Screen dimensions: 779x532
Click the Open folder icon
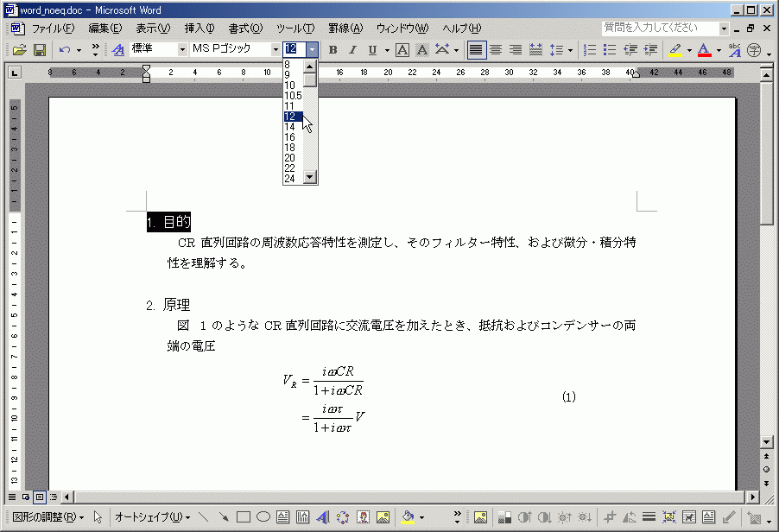coord(19,50)
